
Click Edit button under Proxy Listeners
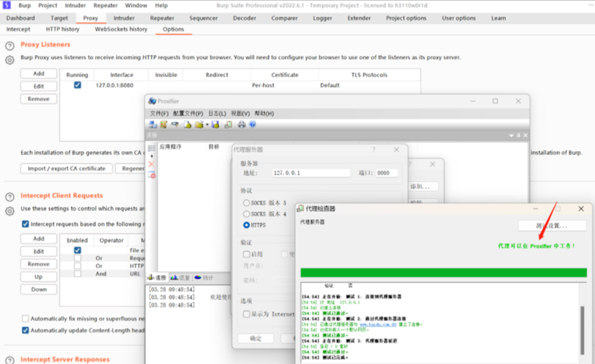coord(39,86)
